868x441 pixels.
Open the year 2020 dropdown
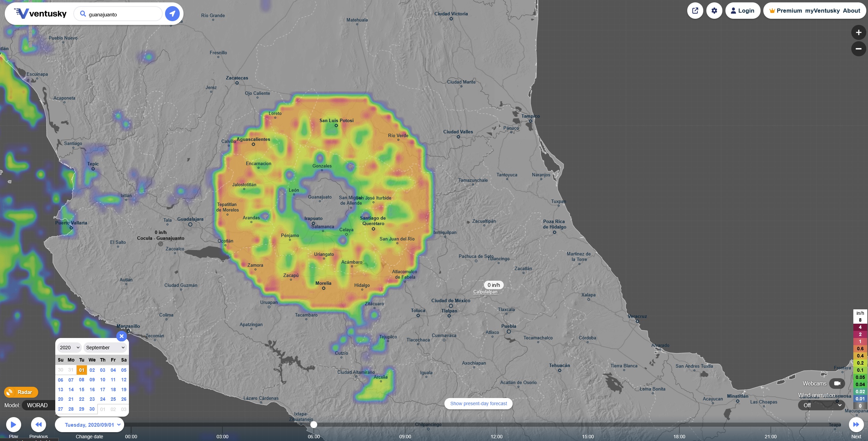[x=69, y=348]
